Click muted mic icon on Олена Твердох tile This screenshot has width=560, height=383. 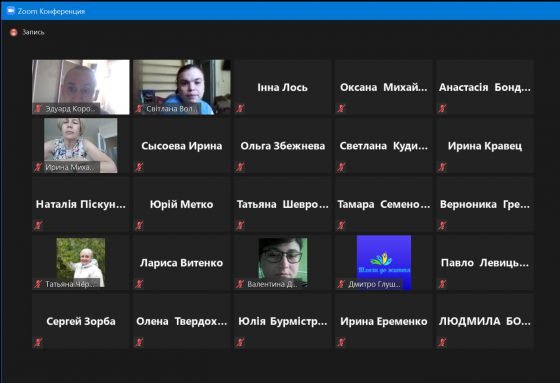coord(139,342)
